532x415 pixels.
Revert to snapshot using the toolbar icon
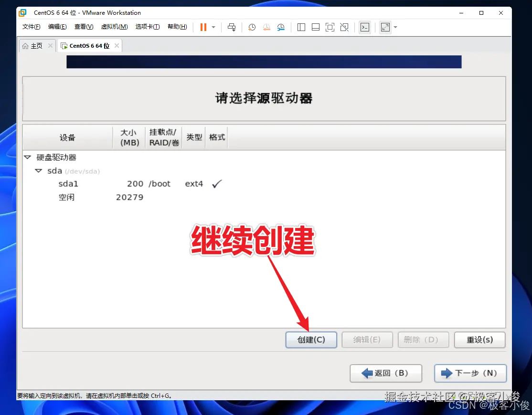point(266,27)
